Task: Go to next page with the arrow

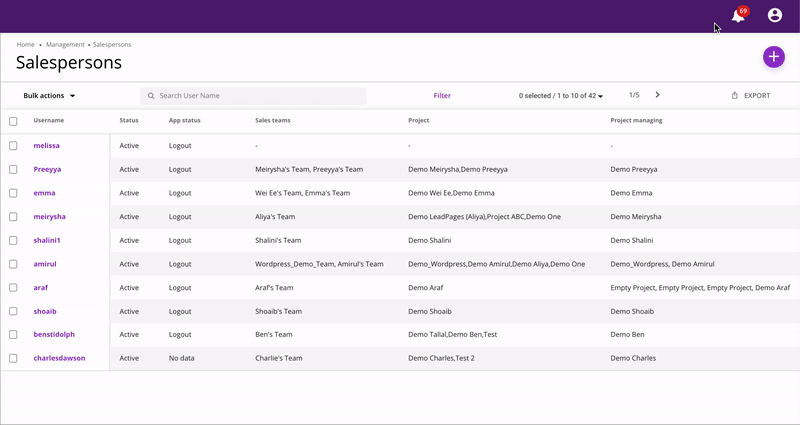Action: click(657, 95)
